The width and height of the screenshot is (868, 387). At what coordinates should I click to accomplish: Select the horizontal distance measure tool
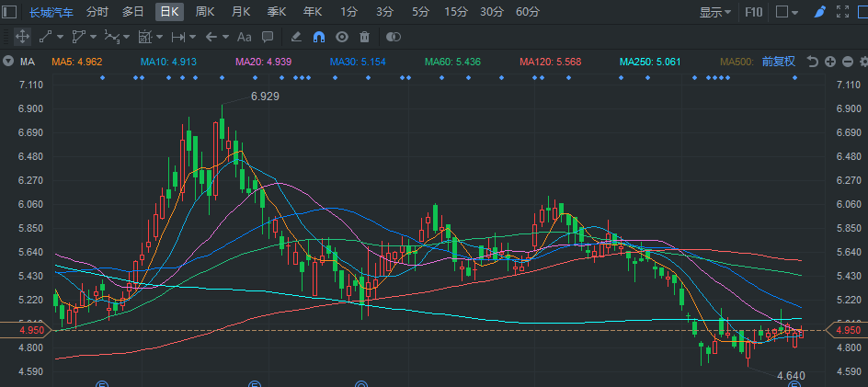(178, 37)
